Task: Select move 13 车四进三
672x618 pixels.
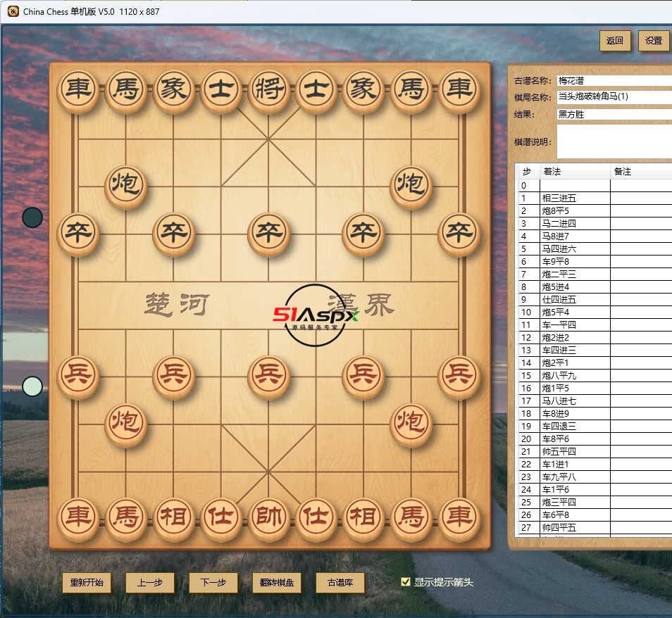Action: point(595,350)
